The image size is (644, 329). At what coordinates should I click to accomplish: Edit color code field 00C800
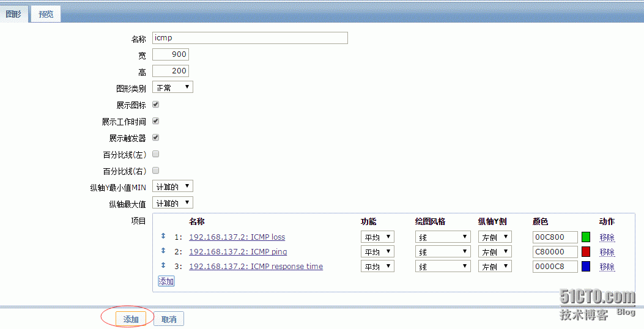[x=555, y=237]
